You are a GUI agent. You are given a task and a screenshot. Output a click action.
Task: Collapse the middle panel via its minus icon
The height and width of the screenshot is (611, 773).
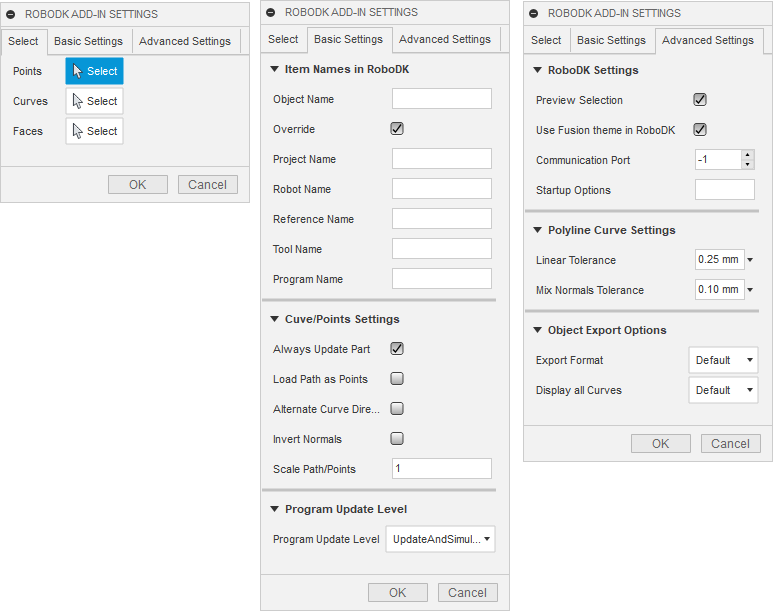pyautogui.click(x=271, y=13)
